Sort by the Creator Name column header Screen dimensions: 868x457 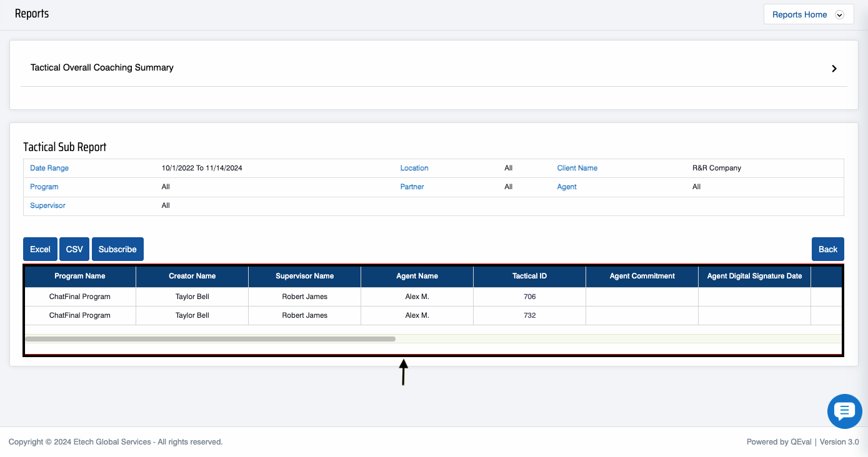(x=192, y=276)
